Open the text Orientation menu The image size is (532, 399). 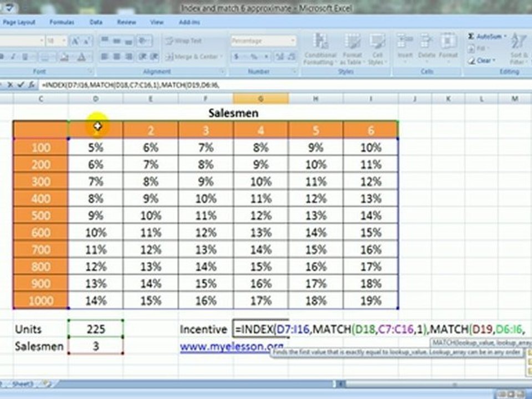click(144, 41)
